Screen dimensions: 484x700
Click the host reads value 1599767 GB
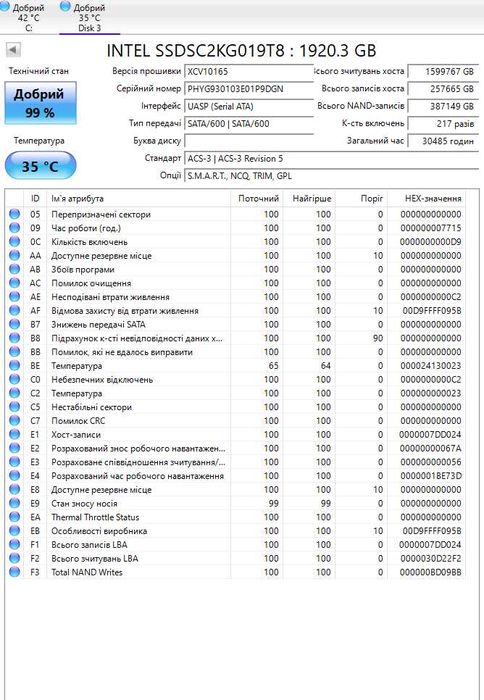coord(443,71)
